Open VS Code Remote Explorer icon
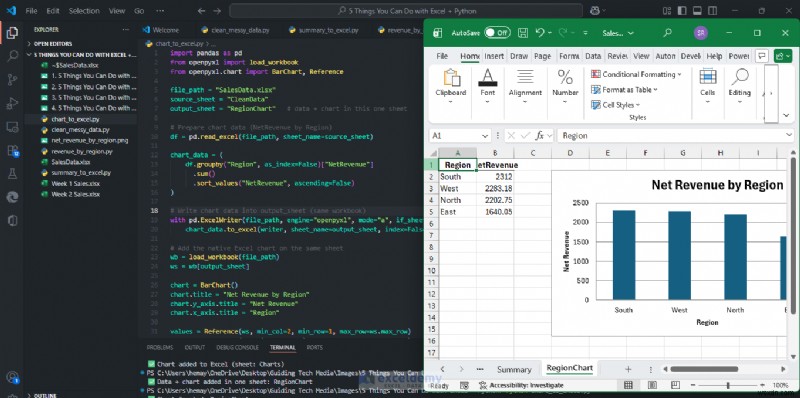Viewport: 800px width, 398px height. click(x=12, y=127)
